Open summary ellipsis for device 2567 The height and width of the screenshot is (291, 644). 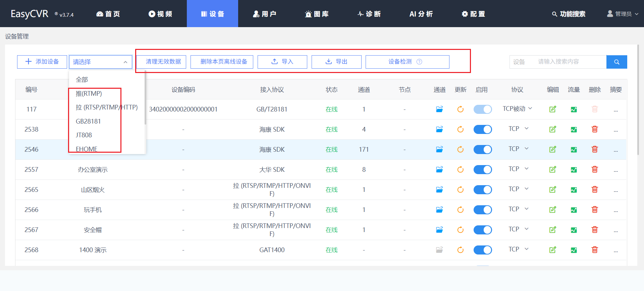click(616, 230)
